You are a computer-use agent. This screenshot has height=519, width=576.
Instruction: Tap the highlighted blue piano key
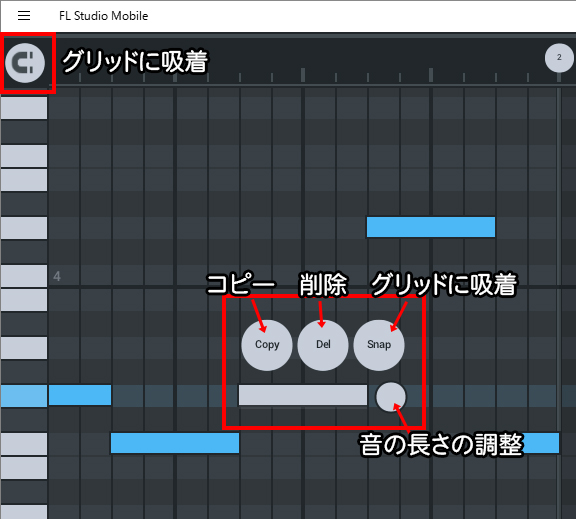coord(24,396)
